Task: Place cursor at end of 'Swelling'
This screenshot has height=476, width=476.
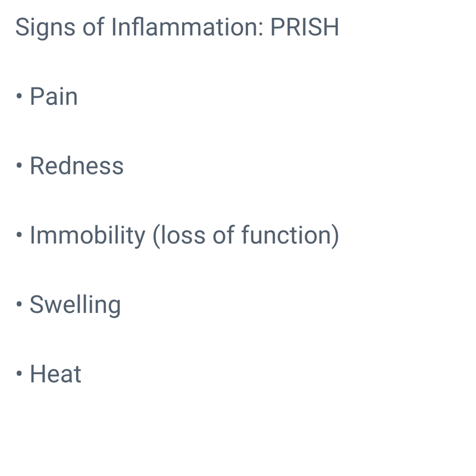Action: (x=121, y=305)
